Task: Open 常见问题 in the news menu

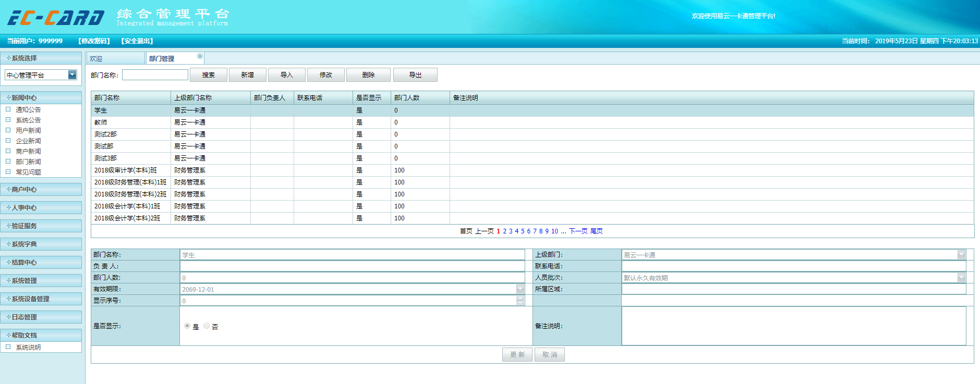Action: (x=28, y=172)
